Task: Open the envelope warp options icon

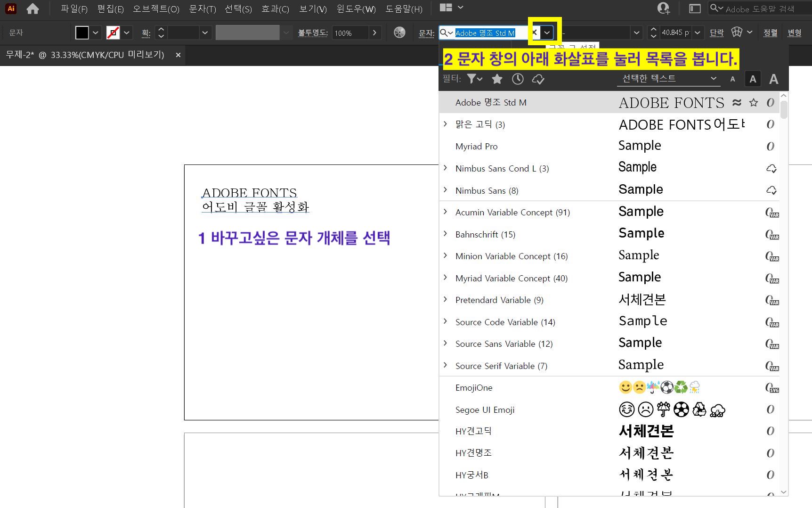Action: click(737, 32)
